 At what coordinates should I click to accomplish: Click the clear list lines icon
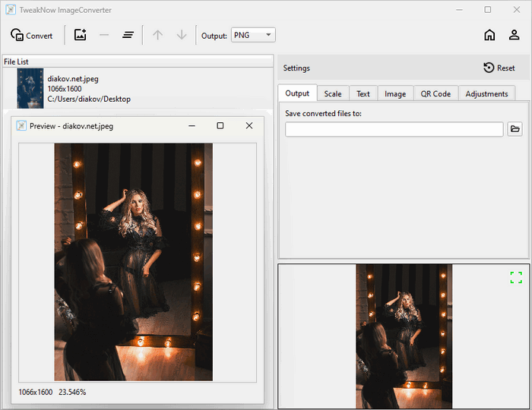[x=128, y=35]
